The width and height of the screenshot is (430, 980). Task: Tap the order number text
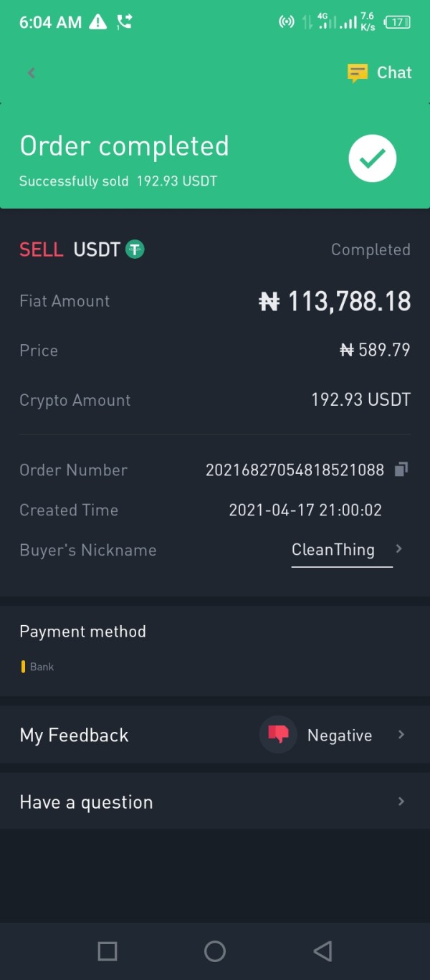[295, 470]
